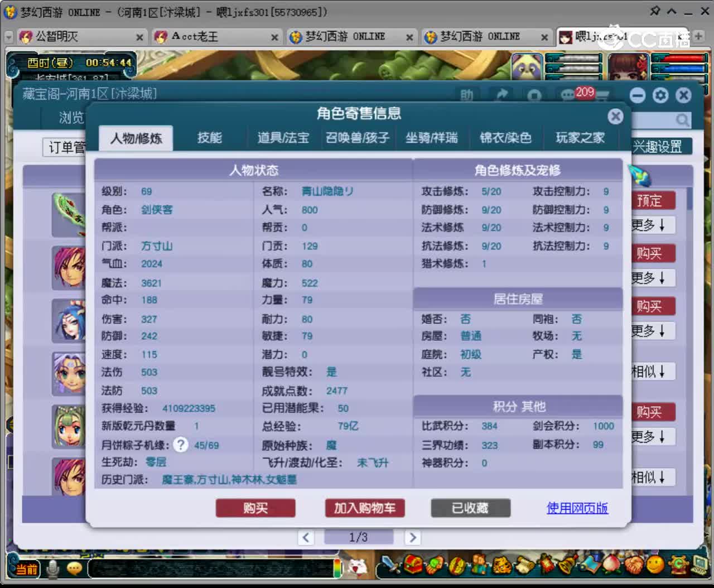Toggle the 已收藏 favorite button
The height and width of the screenshot is (588, 714).
point(470,508)
